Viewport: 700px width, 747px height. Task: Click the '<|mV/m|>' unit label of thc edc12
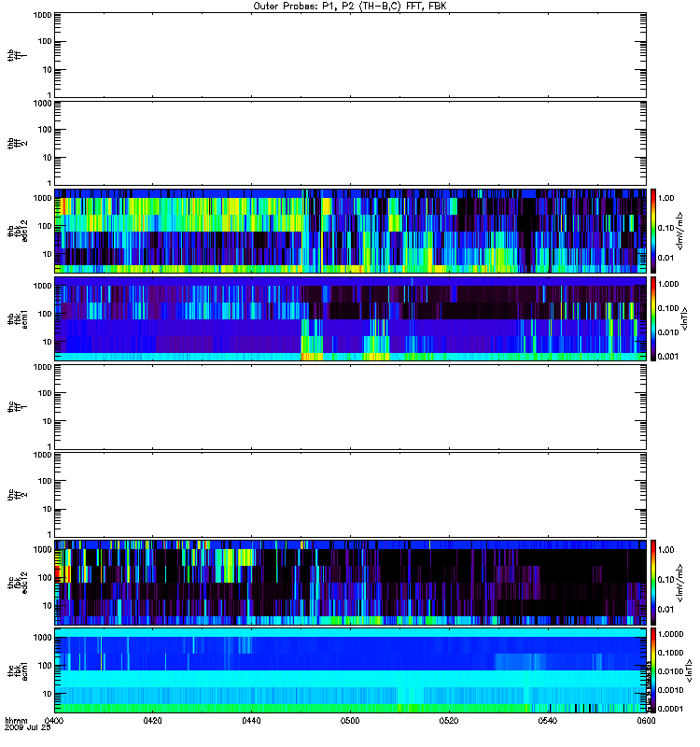pyautogui.click(x=680, y=582)
